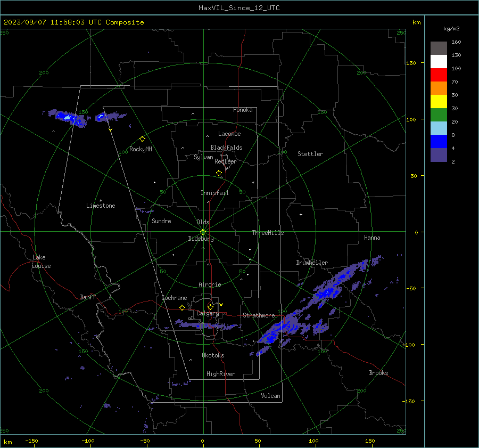Click the Stettler label

[x=310, y=154]
